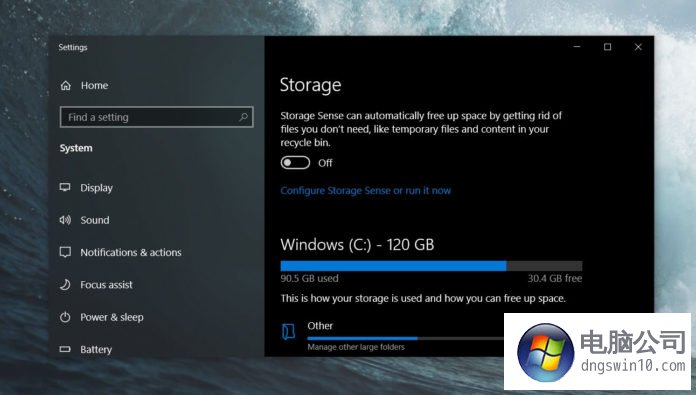The width and height of the screenshot is (696, 395).
Task: Click the Home house icon
Action: pyautogui.click(x=66, y=86)
